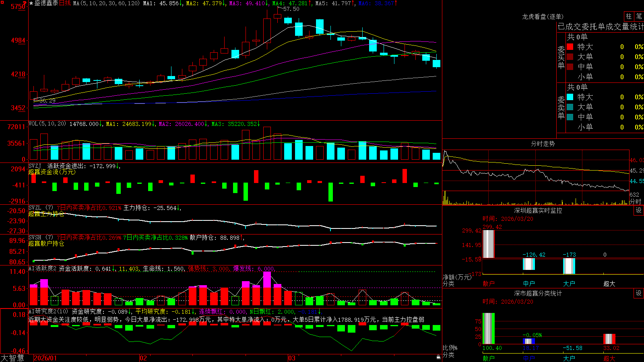This screenshot has height=362, width=644.
Task: Change the 日线 period label
Action: click(65, 3)
